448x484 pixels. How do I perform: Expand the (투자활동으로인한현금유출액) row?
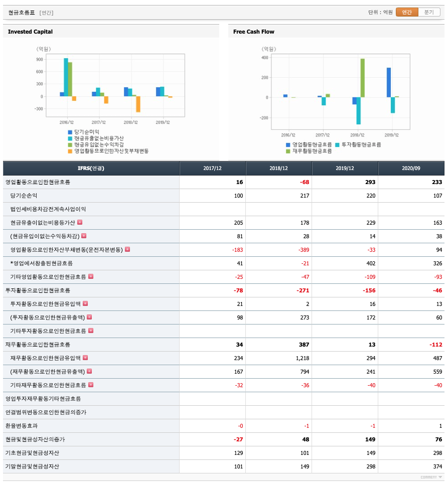[89, 317]
